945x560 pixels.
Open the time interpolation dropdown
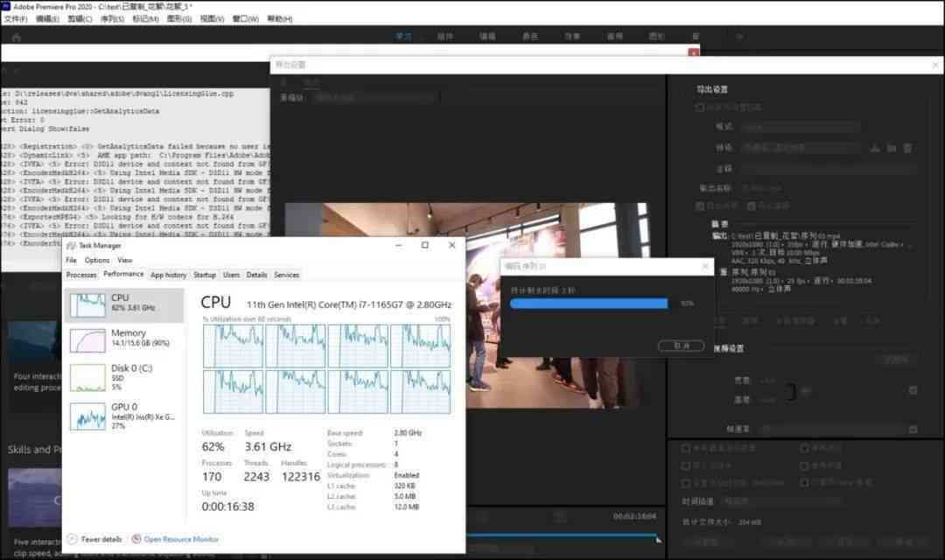[x=781, y=500]
